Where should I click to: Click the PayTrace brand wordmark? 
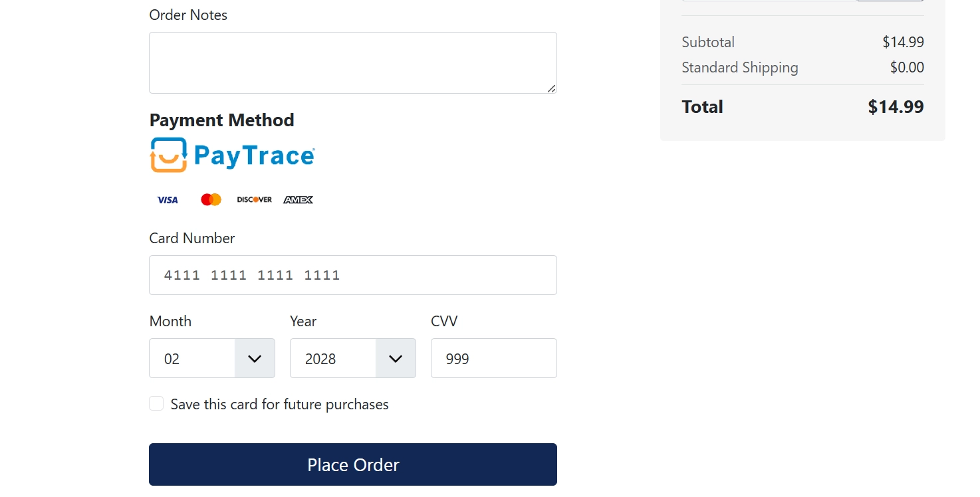(254, 155)
